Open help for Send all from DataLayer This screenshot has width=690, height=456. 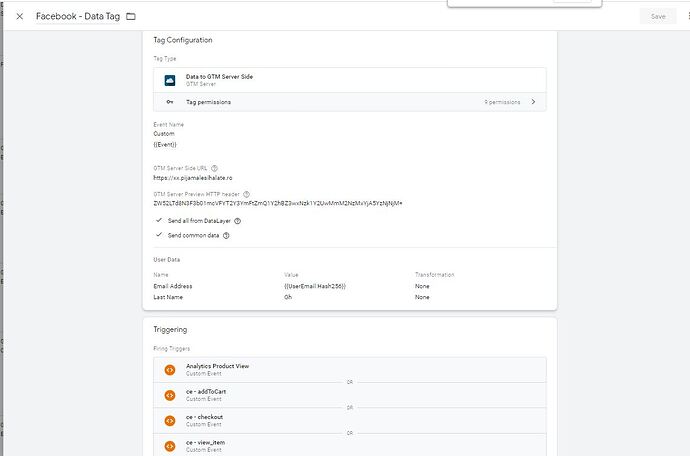(x=238, y=221)
